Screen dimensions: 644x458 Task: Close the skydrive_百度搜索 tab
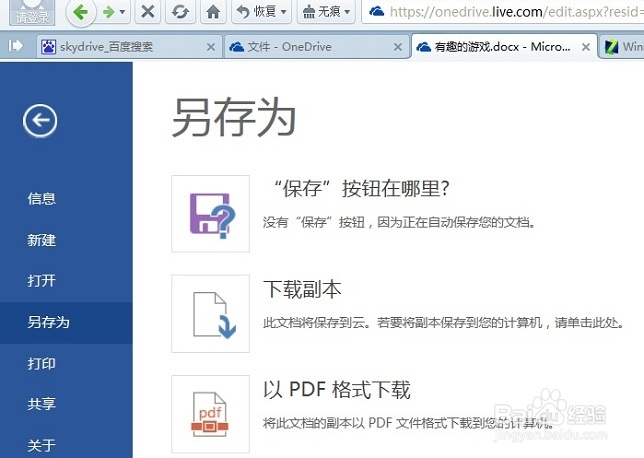[211, 47]
